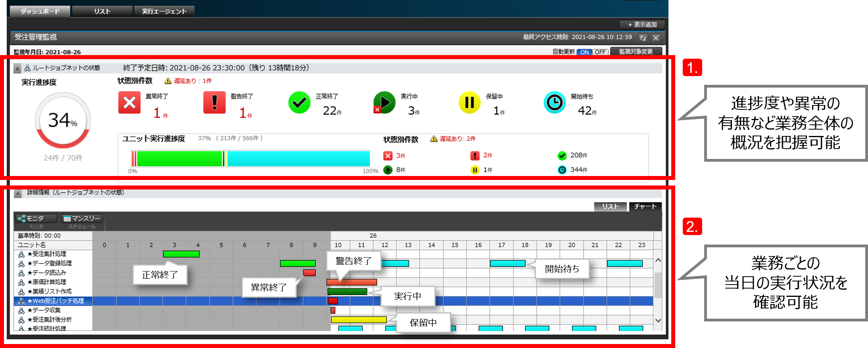
Task: Click the chart scrollbar down arrow
Action: pos(658,321)
